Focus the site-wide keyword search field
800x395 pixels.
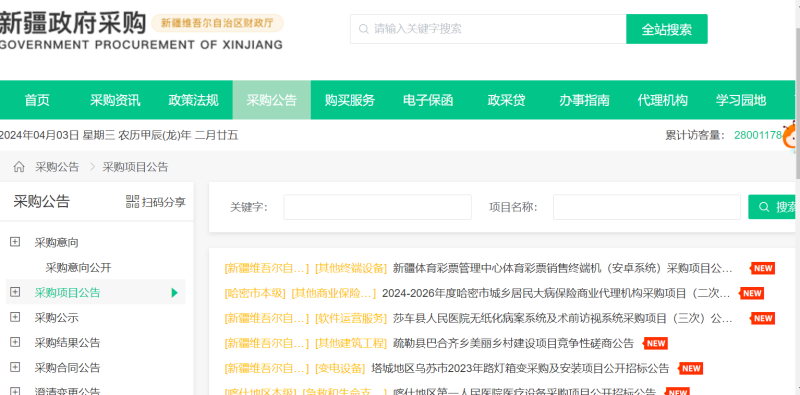click(488, 29)
